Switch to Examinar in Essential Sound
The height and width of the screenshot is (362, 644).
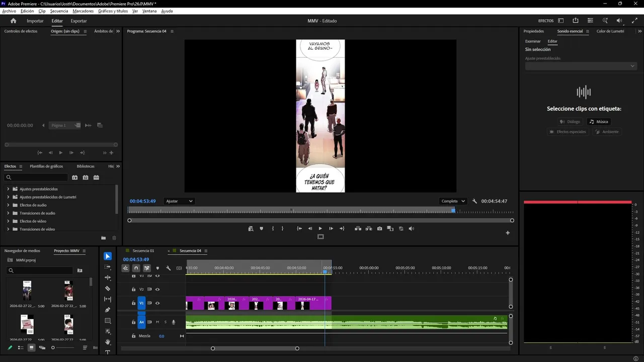533,41
